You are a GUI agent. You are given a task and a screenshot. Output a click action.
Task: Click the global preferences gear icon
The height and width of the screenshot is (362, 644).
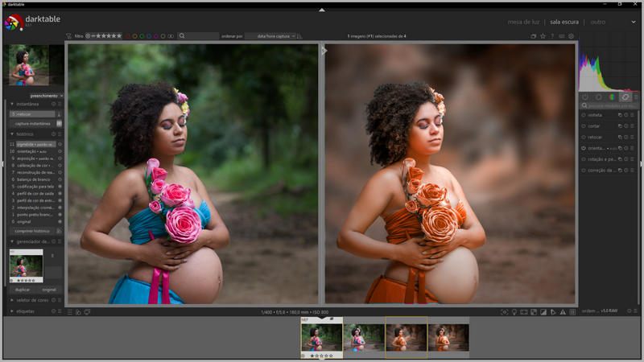click(572, 36)
